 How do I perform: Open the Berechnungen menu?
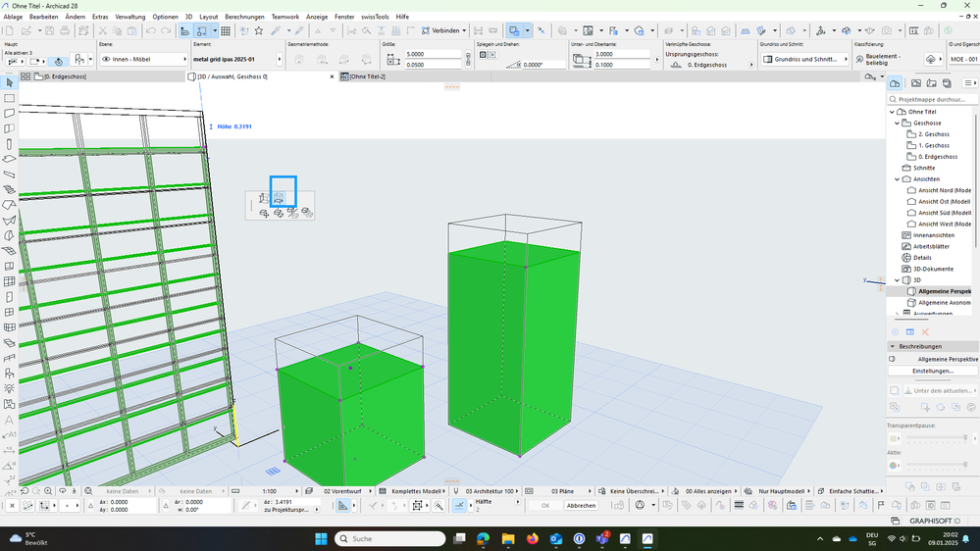pos(243,17)
